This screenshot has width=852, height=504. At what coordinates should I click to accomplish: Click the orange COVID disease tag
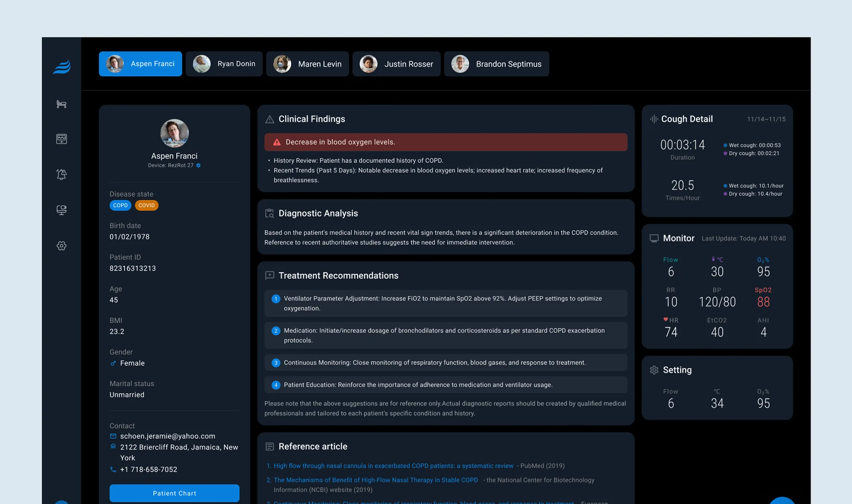pos(147,205)
